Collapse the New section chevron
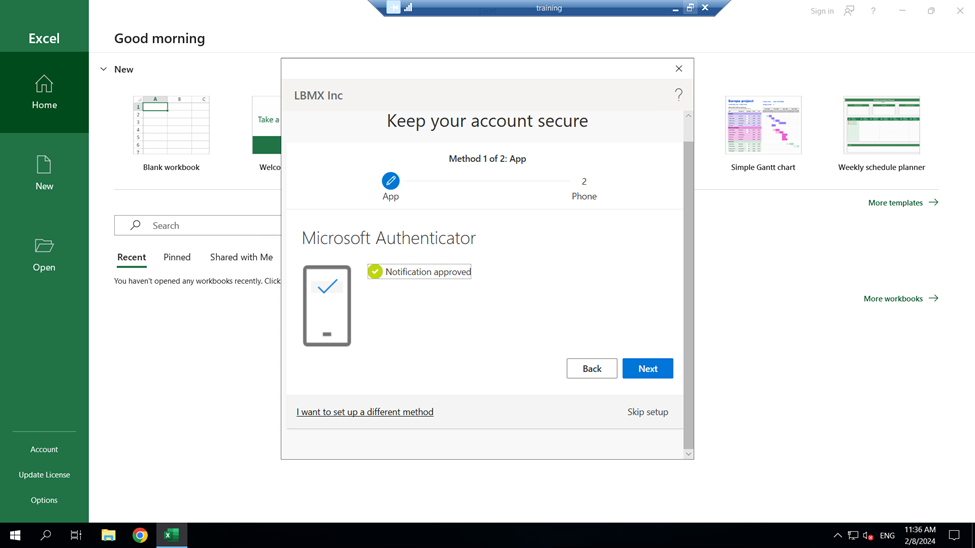Viewport: 975px width, 548px height. pos(103,69)
